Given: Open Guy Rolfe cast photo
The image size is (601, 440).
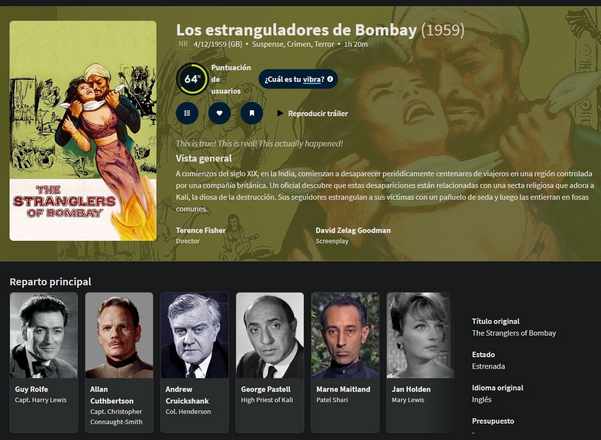Looking at the screenshot, I should [44, 335].
